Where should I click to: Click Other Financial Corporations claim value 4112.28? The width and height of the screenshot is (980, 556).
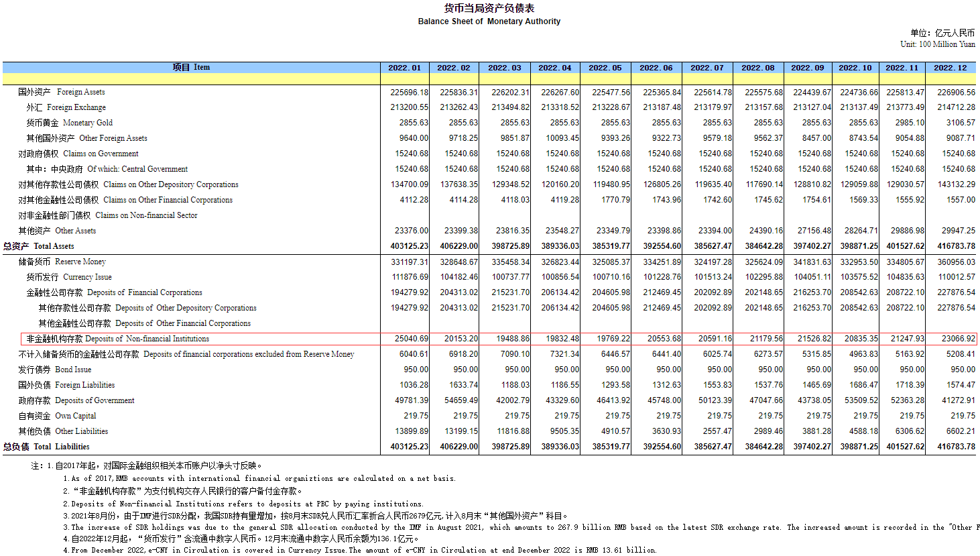tap(414, 201)
